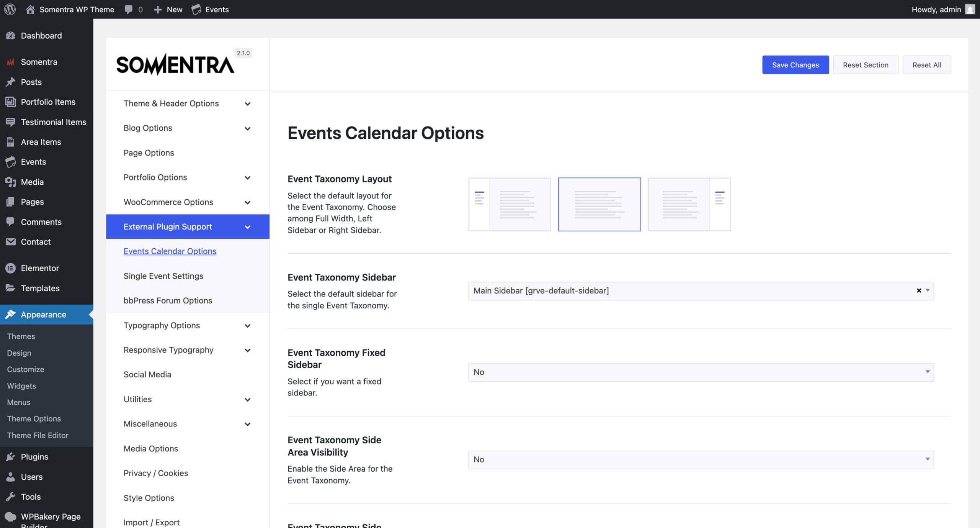Expand Theme & Header Options section
The height and width of the screenshot is (528, 980).
[x=188, y=103]
